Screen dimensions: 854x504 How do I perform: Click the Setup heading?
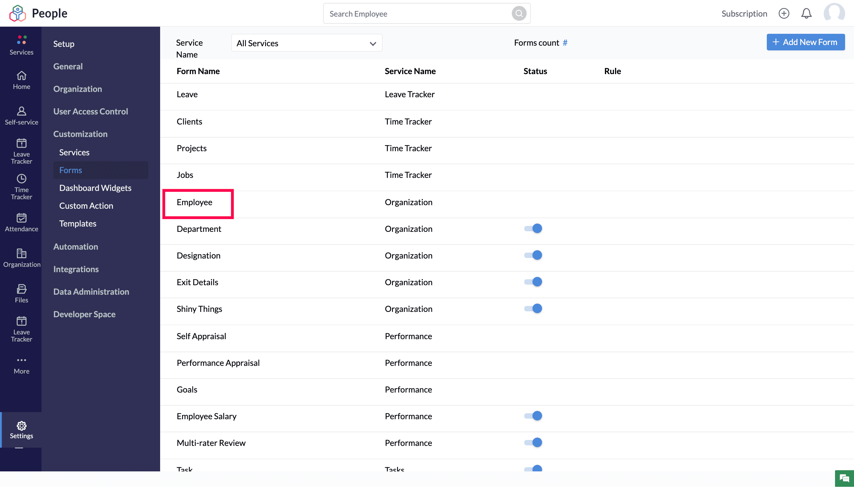[63, 44]
